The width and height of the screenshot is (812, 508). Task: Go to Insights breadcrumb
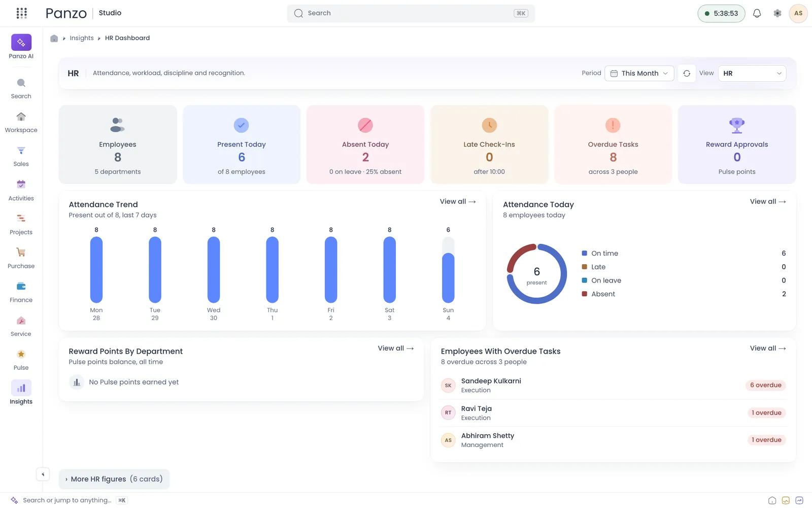82,38
